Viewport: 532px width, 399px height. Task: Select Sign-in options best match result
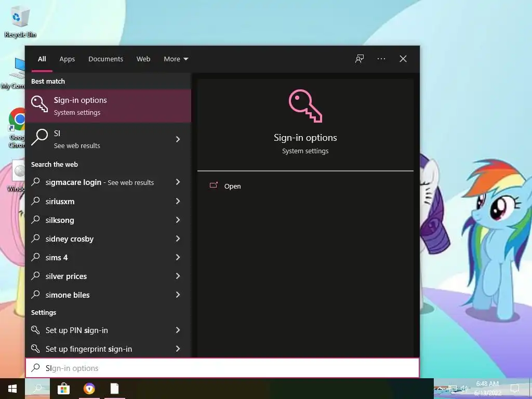coord(108,106)
